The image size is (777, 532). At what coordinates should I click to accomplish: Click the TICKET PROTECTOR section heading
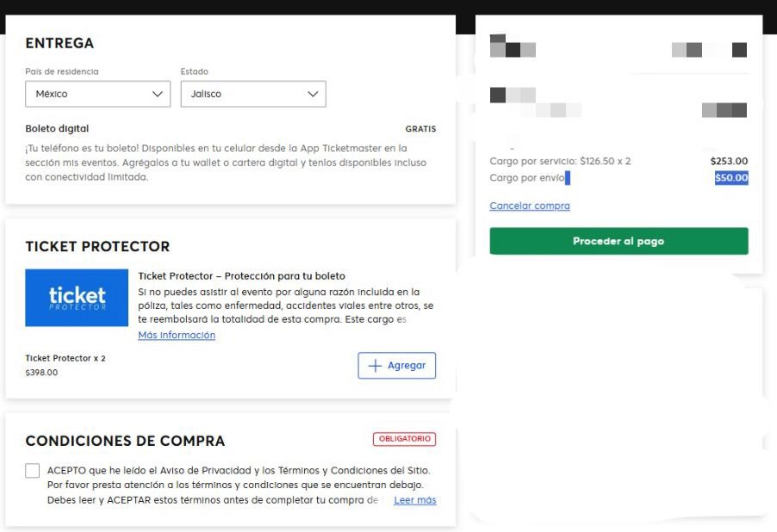pyautogui.click(x=97, y=246)
